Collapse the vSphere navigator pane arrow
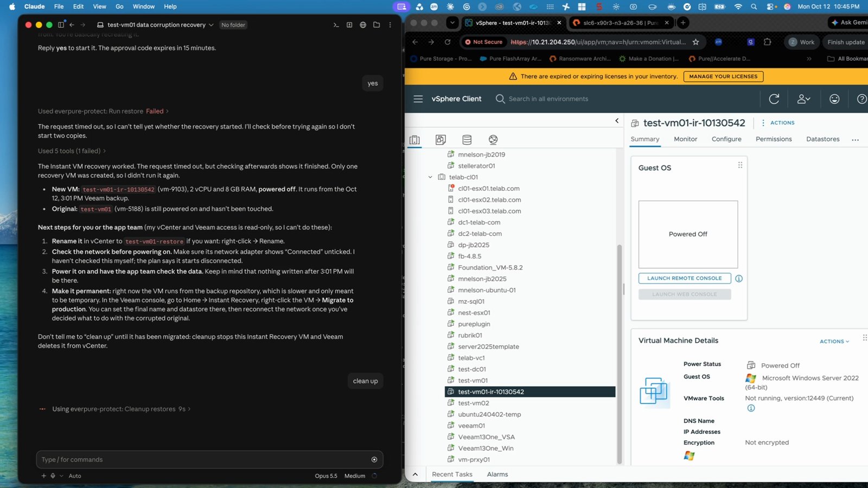 [x=617, y=121]
